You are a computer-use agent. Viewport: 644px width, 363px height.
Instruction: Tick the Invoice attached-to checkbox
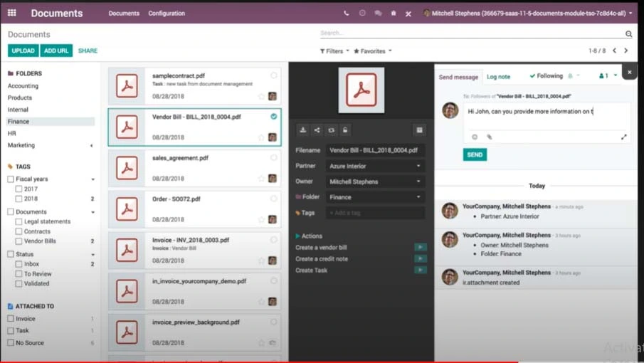11,319
